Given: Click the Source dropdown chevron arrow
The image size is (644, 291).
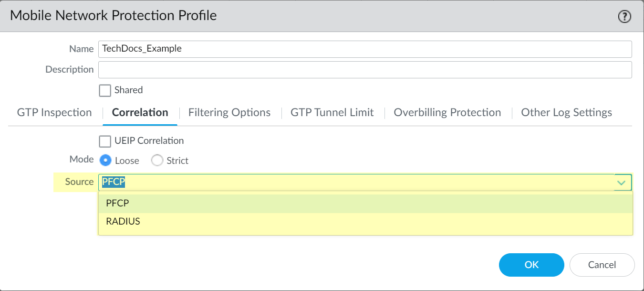Looking at the screenshot, I should (x=621, y=183).
